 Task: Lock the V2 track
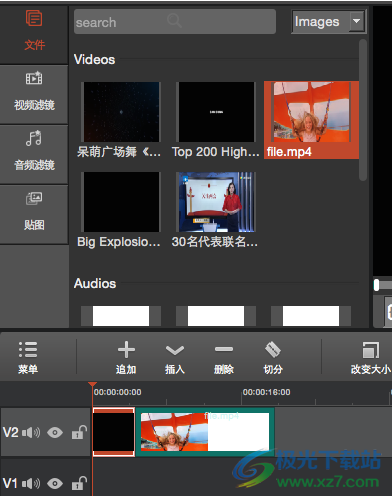point(79,432)
